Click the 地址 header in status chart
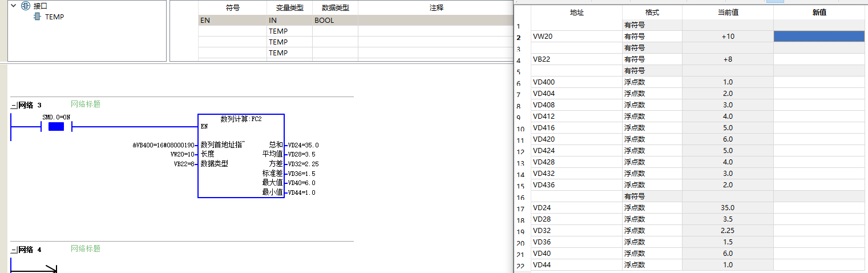The width and height of the screenshot is (868, 273). point(576,13)
